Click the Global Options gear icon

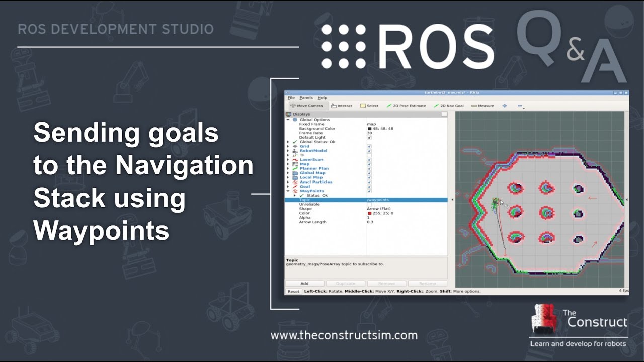[295, 120]
